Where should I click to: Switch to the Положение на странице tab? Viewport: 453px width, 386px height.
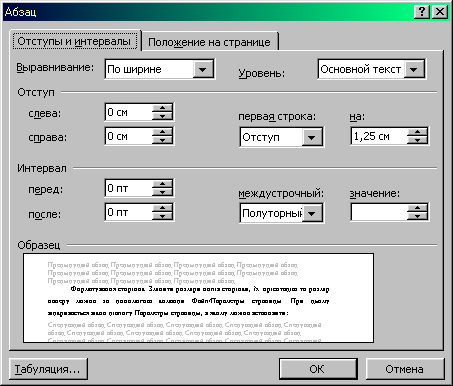(x=210, y=42)
